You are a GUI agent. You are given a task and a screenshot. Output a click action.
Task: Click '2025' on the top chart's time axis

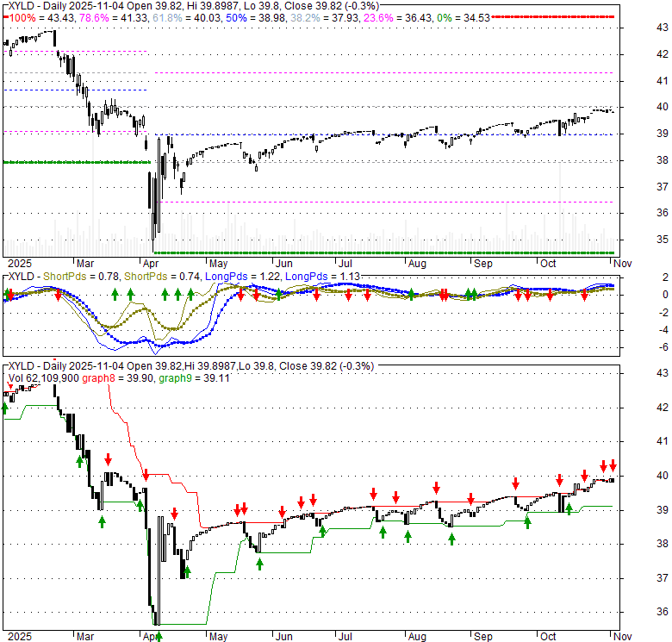pos(20,264)
